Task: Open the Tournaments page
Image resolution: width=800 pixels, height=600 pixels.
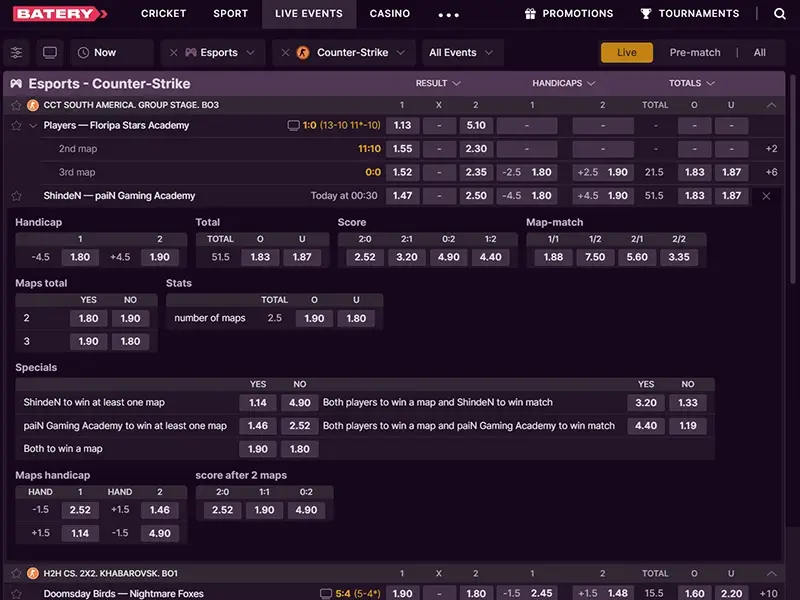Action: tap(698, 14)
